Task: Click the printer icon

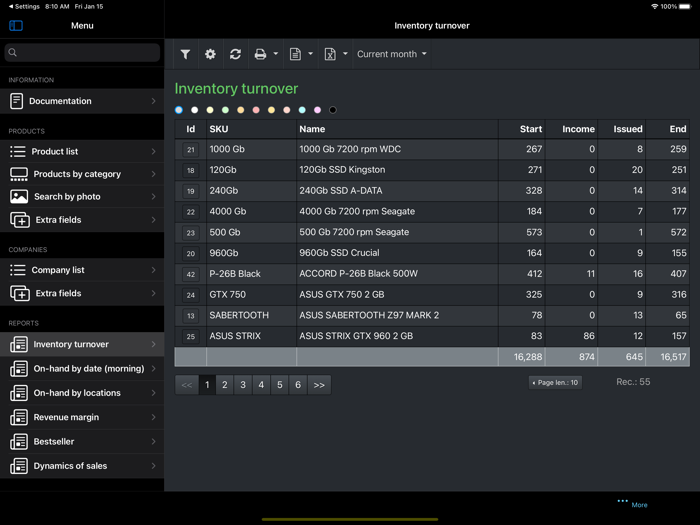Action: point(260,54)
